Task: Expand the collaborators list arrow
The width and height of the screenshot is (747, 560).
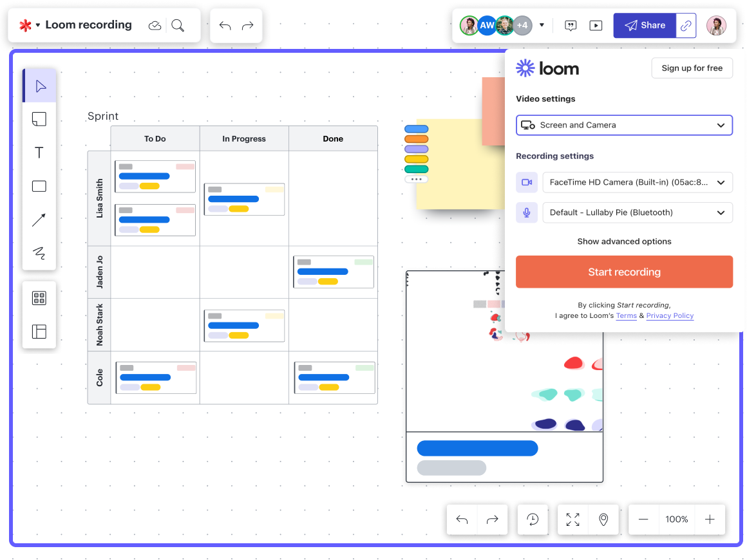Action: point(542,25)
